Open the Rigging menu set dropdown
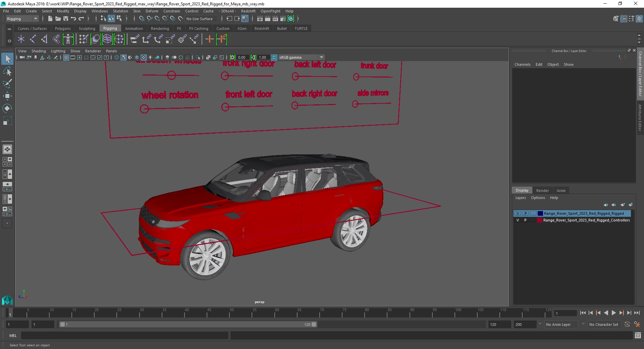The width and height of the screenshot is (644, 349). coord(22,19)
